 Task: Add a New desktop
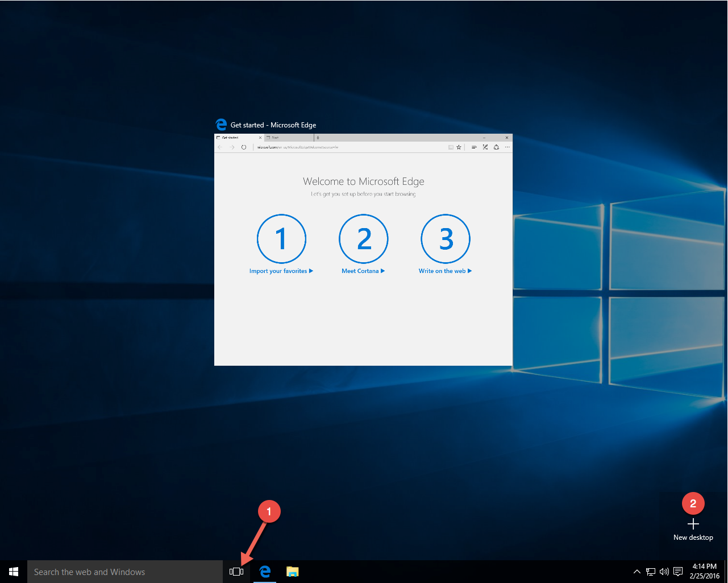(x=693, y=529)
